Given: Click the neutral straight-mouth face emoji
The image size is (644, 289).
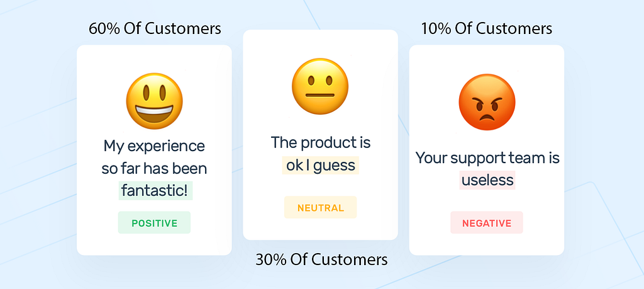Looking at the screenshot, I should pyautogui.click(x=320, y=86).
